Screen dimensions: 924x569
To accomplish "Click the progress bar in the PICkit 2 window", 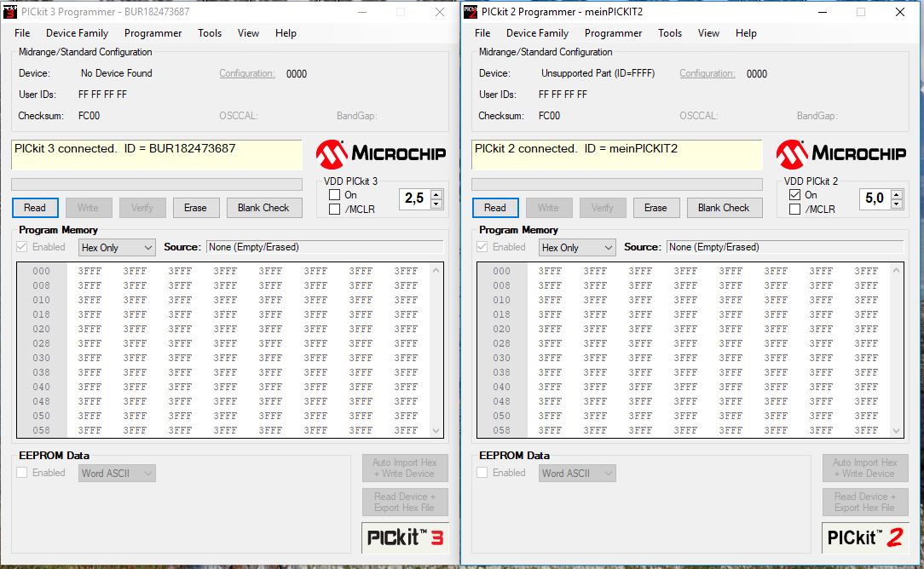I will (x=617, y=184).
